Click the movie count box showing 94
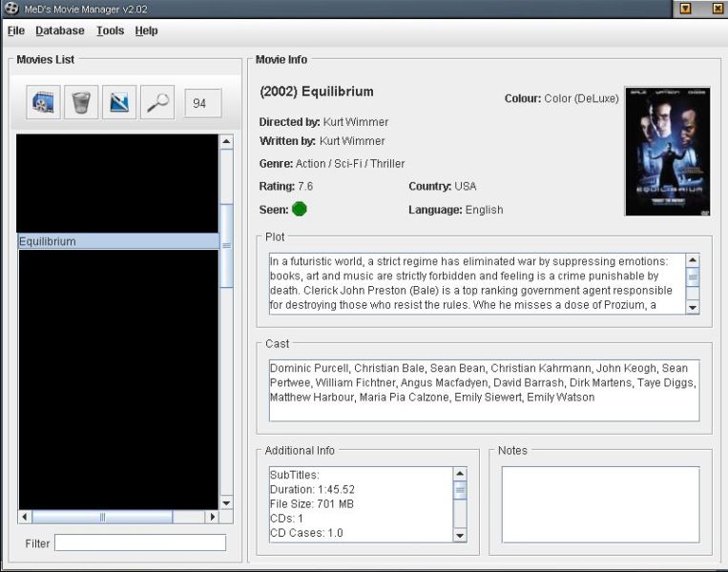728x572 pixels. coord(202,103)
